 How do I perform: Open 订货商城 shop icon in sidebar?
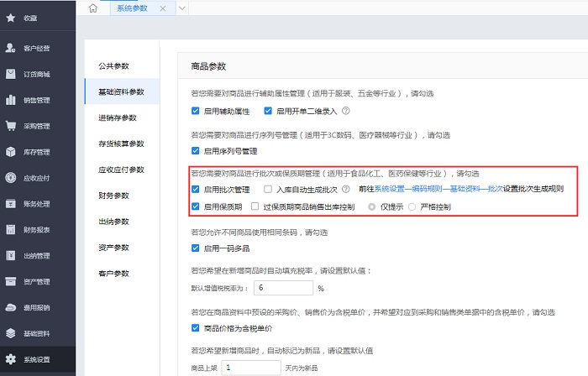11,74
